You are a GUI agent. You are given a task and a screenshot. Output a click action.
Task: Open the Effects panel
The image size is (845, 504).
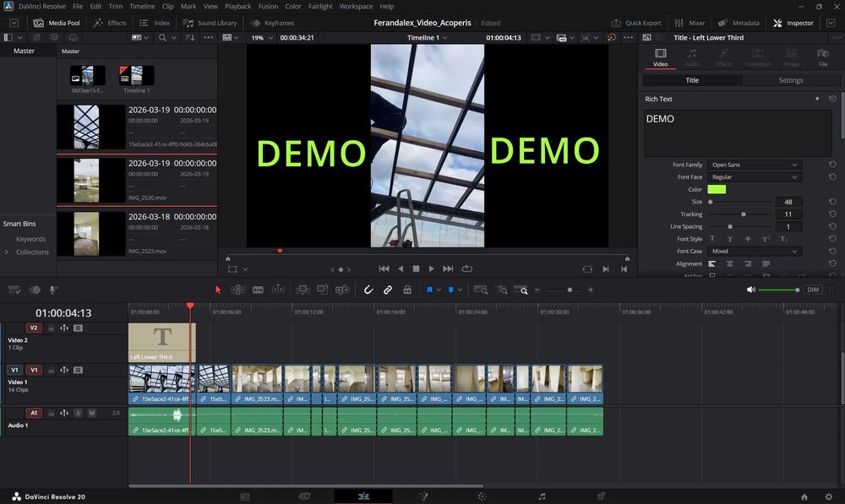point(110,23)
